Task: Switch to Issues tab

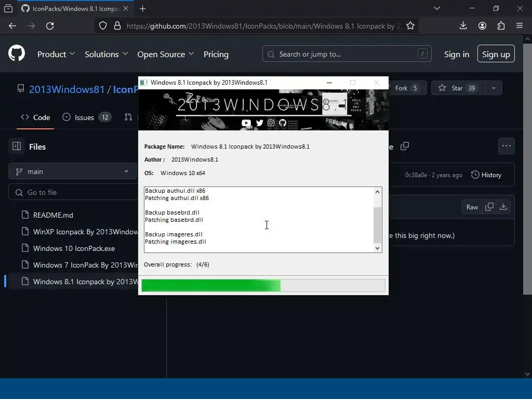Action: 87,117
